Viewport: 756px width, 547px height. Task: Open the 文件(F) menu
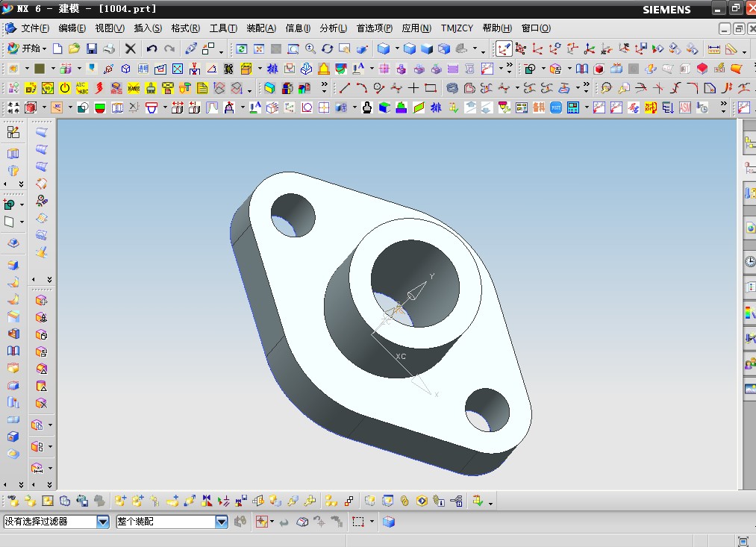click(x=35, y=28)
